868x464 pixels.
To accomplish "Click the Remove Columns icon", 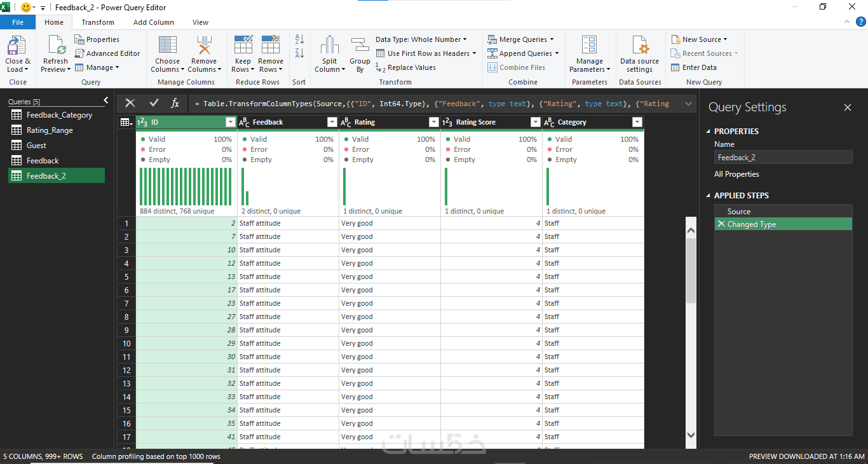I will click(204, 46).
